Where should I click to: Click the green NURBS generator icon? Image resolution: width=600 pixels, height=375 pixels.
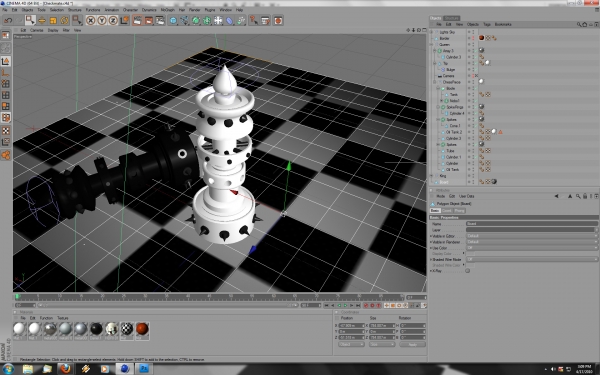196,20
